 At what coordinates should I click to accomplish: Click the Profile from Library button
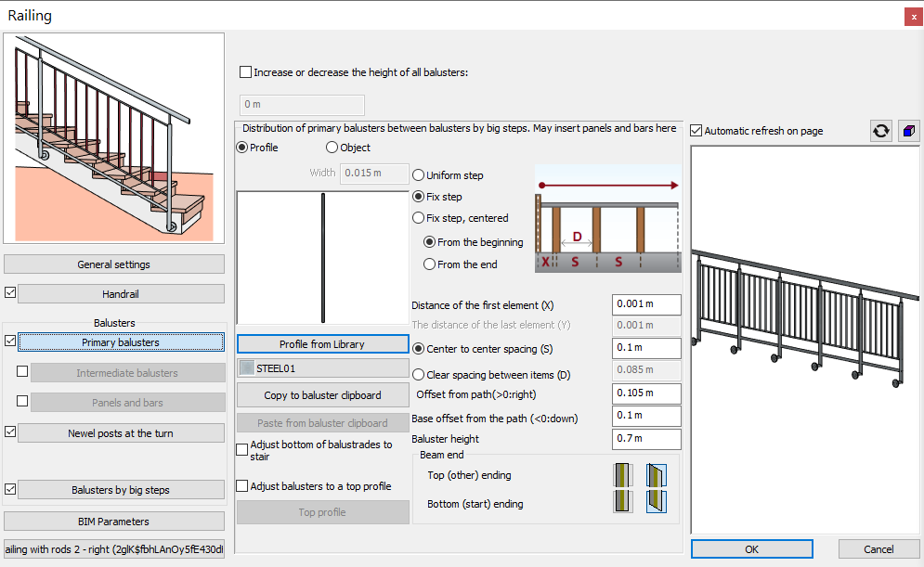322,344
